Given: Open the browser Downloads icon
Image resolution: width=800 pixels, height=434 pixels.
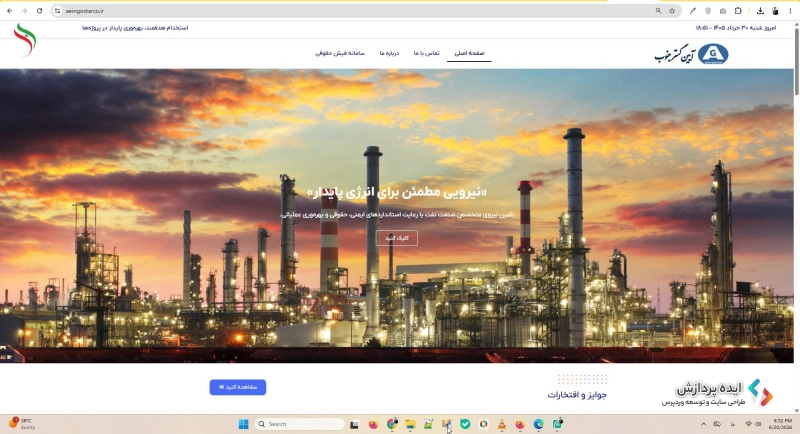Looking at the screenshot, I should click(760, 11).
